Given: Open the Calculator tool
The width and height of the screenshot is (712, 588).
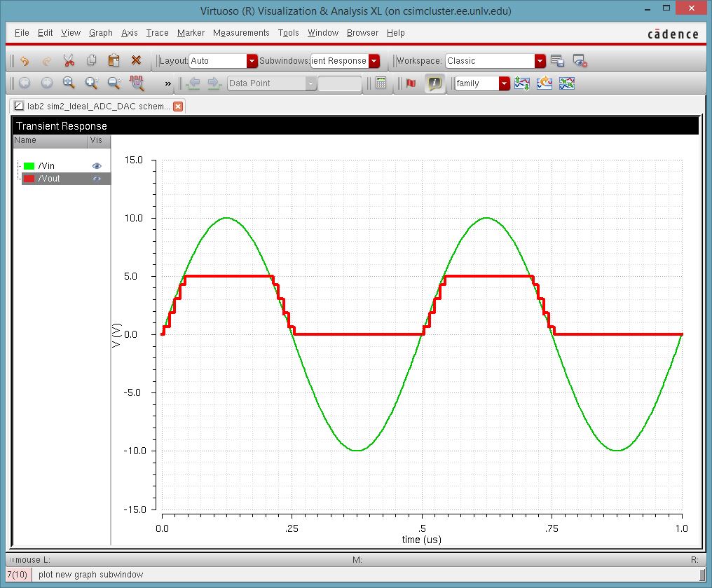Looking at the screenshot, I should [x=380, y=83].
